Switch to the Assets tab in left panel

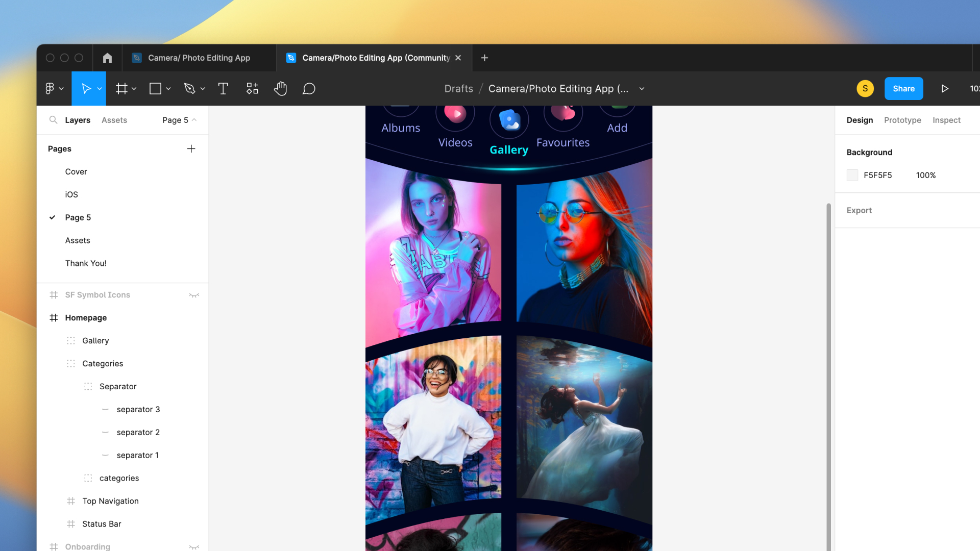(x=114, y=120)
